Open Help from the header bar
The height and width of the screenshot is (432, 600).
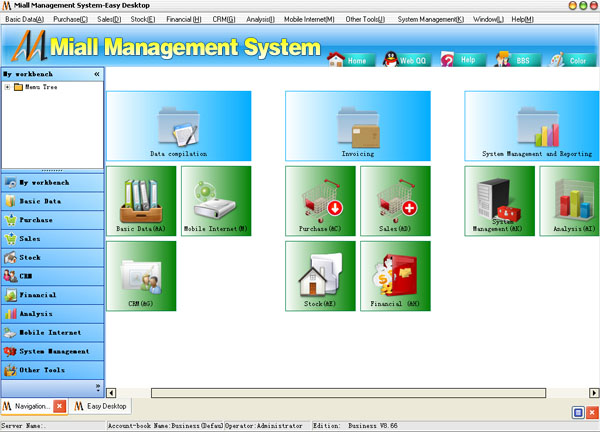coord(462,60)
